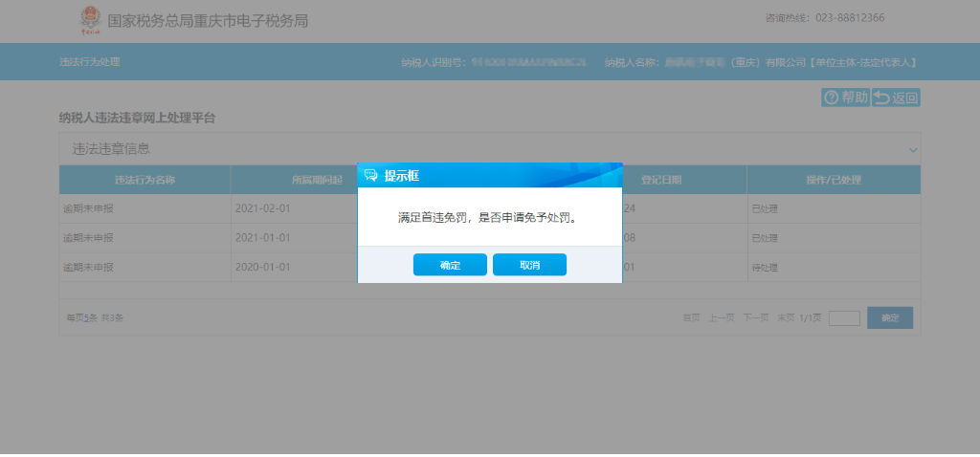Click the 登记日期 column header
The height and width of the screenshot is (457, 980).
(x=683, y=180)
